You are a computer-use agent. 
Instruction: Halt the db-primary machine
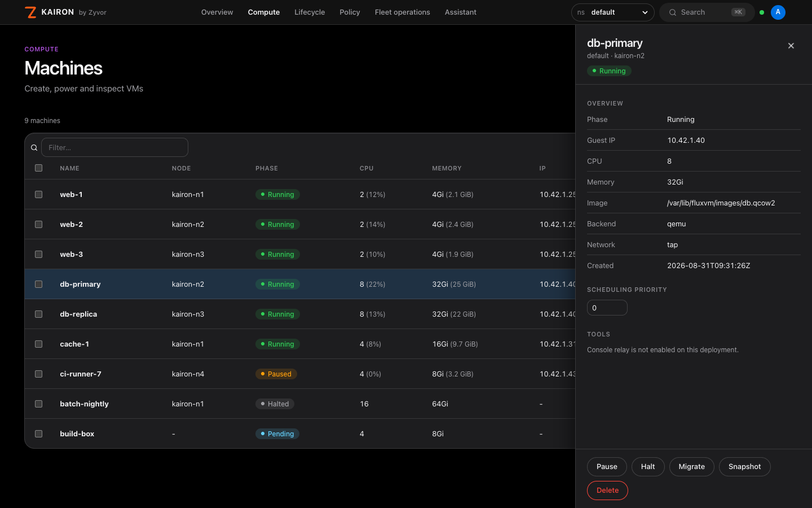pyautogui.click(x=648, y=467)
